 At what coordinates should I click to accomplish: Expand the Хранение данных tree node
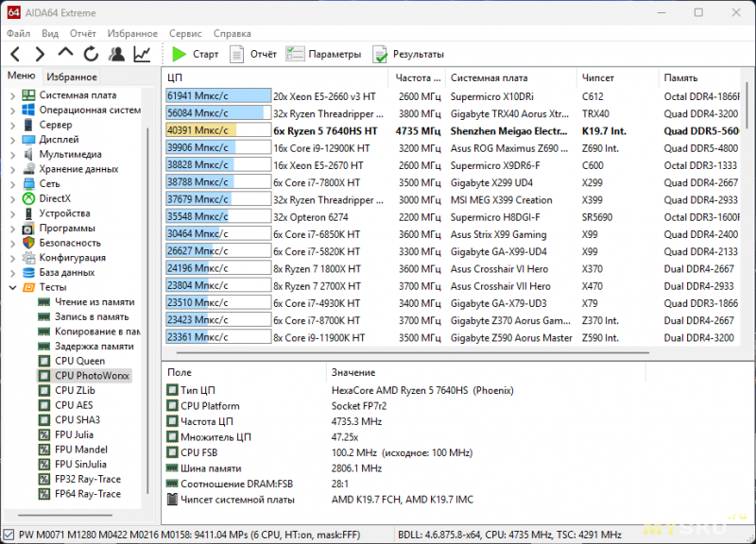[12, 170]
